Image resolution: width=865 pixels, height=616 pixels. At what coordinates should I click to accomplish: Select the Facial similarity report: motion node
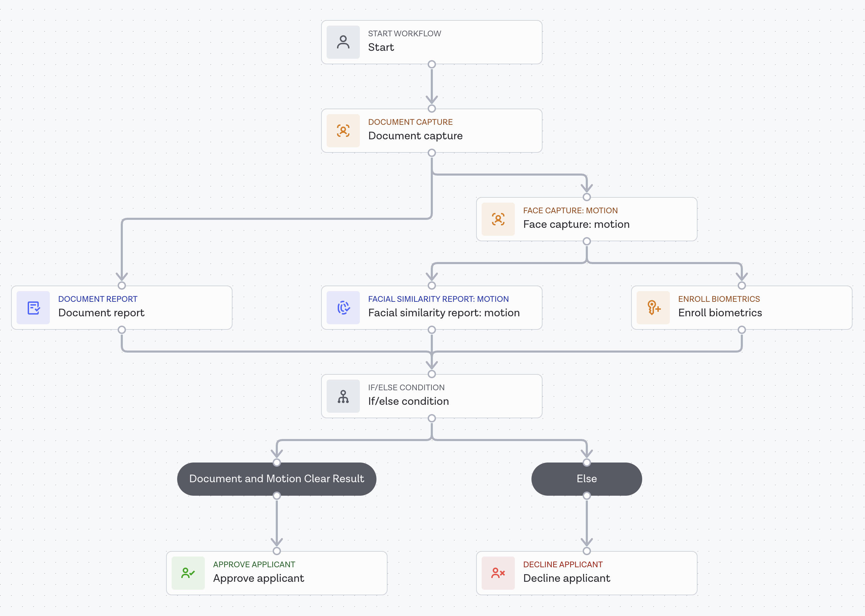point(431,308)
